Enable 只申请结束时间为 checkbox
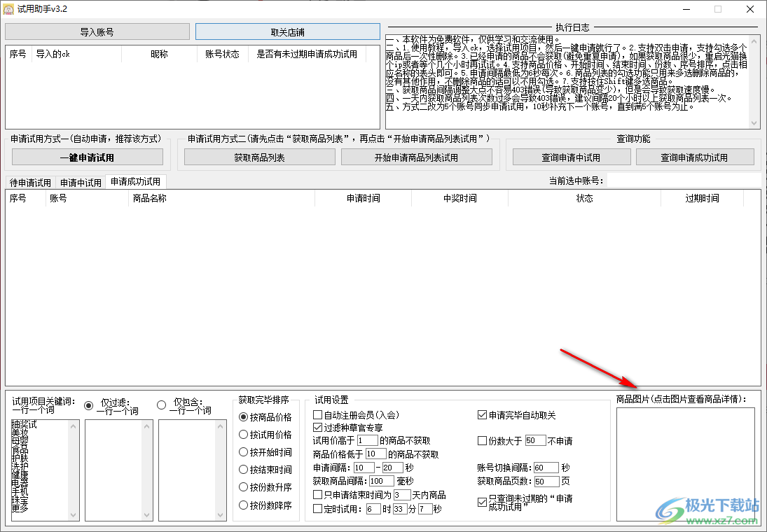 317,495
